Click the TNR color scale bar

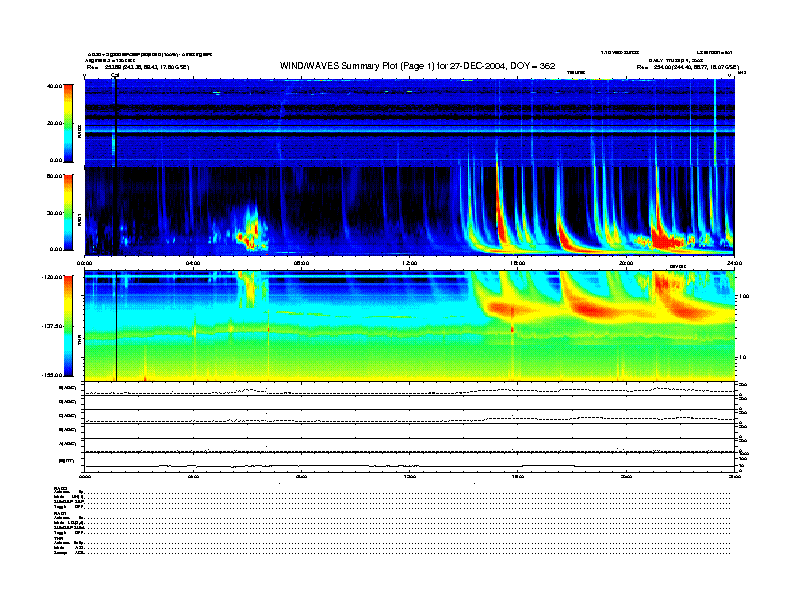pos(69,326)
